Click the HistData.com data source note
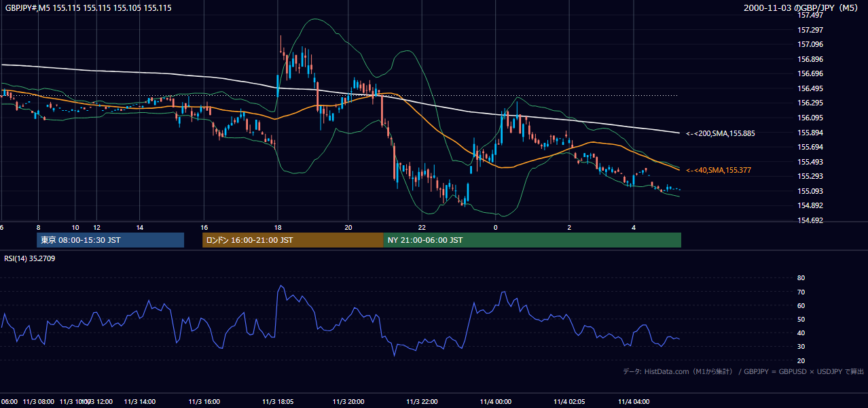The height and width of the screenshot is (408, 868). click(743, 371)
